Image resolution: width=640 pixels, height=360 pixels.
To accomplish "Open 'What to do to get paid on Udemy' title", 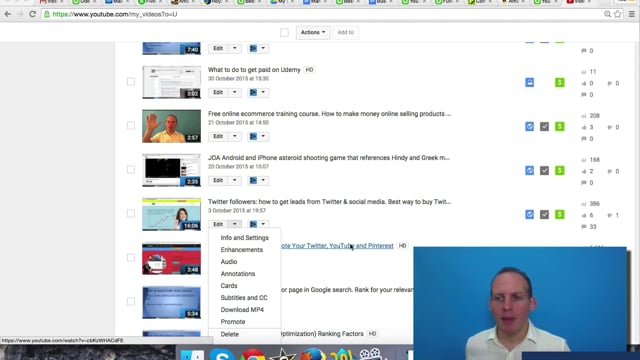I will (x=254, y=70).
